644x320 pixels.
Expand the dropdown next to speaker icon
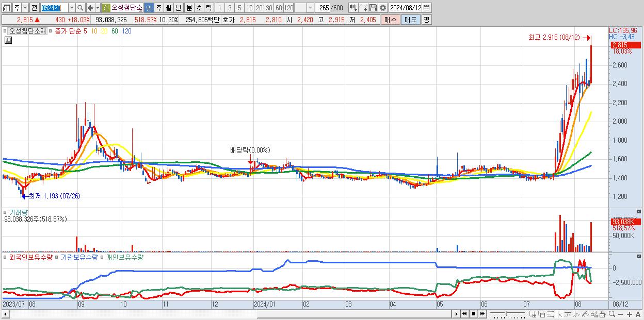point(98,8)
